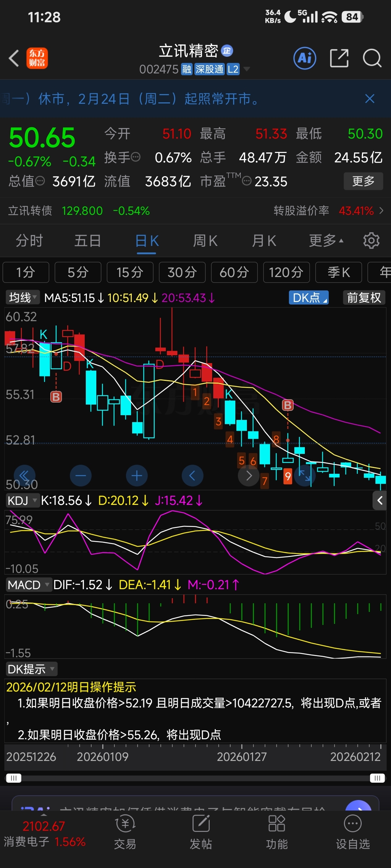Open the DK提示 indicator dropdown

(31, 669)
